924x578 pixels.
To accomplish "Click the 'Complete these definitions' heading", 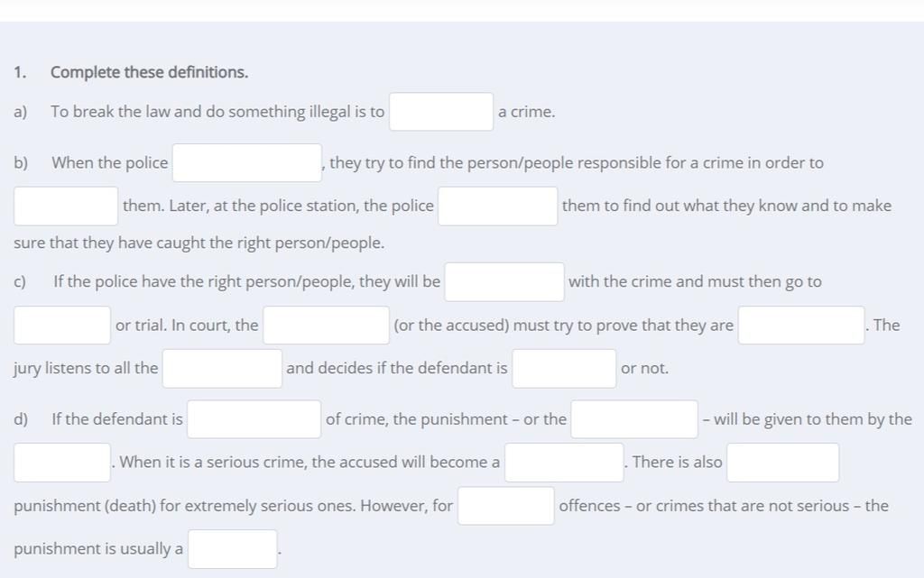I will click(149, 72).
